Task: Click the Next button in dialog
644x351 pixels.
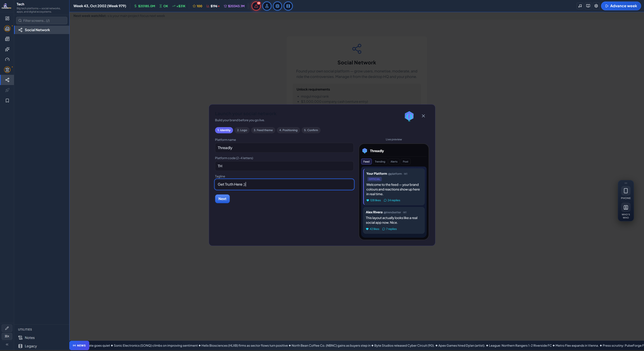Action: tap(222, 199)
